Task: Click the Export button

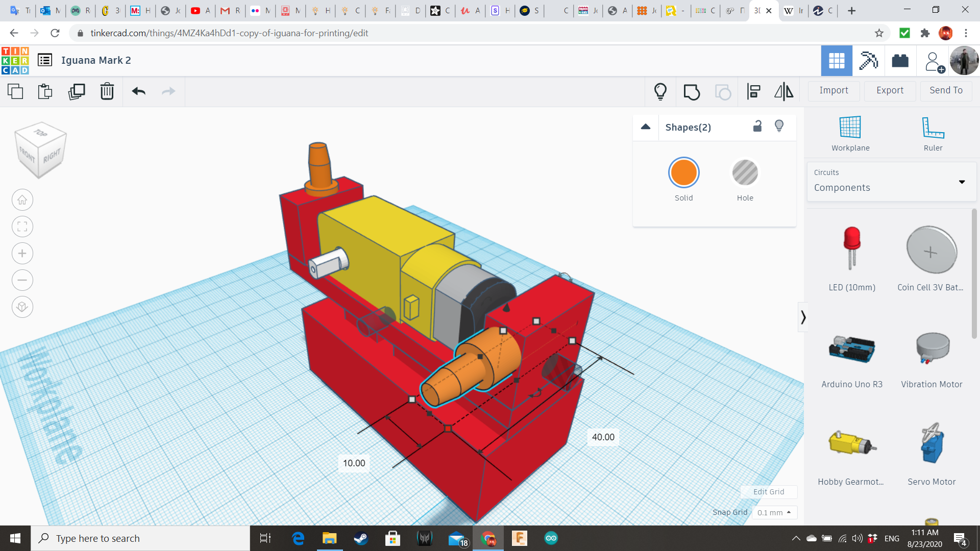Action: pos(890,90)
